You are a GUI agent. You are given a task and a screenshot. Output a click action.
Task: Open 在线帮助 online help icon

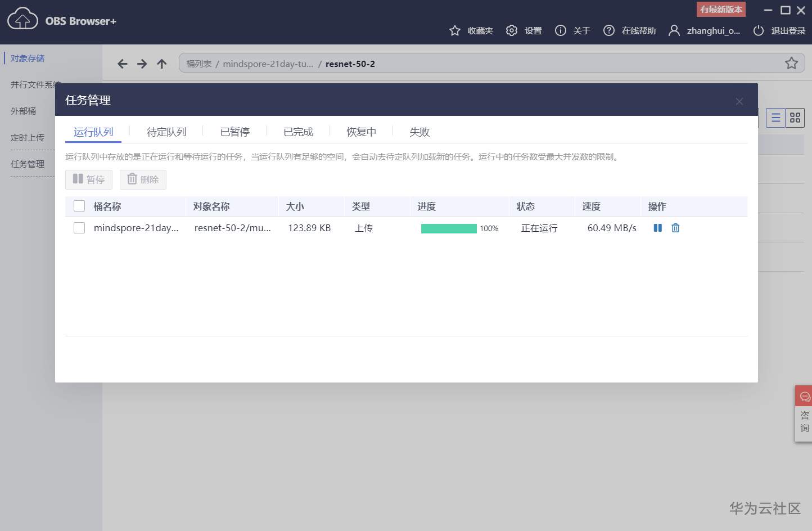pyautogui.click(x=609, y=30)
